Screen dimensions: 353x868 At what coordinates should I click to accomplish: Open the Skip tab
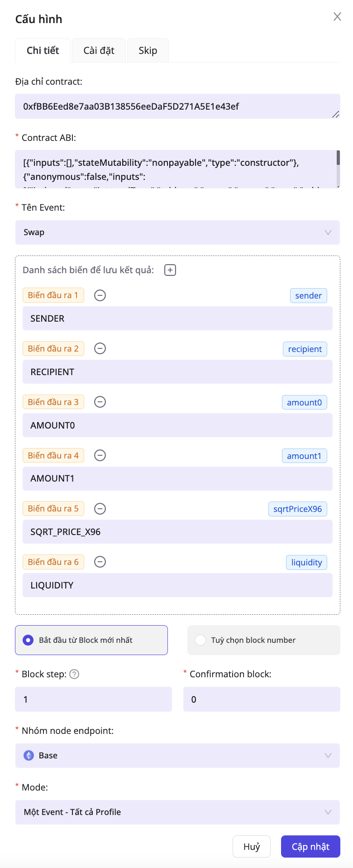click(x=148, y=50)
